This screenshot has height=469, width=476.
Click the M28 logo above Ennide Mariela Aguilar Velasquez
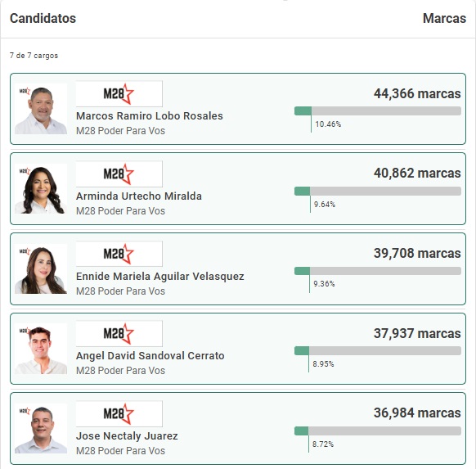click(x=119, y=254)
